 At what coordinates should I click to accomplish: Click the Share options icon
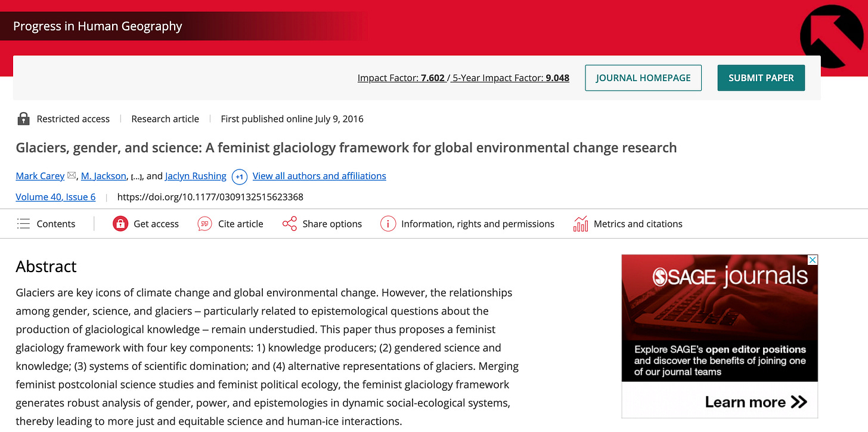[290, 224]
